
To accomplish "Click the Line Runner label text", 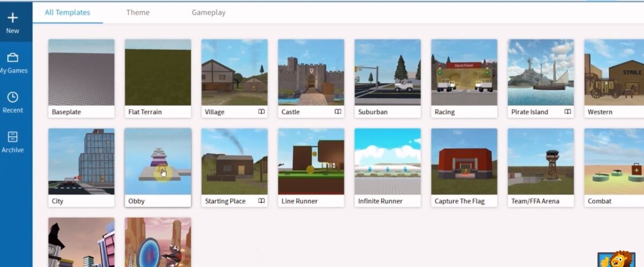I will tap(299, 201).
